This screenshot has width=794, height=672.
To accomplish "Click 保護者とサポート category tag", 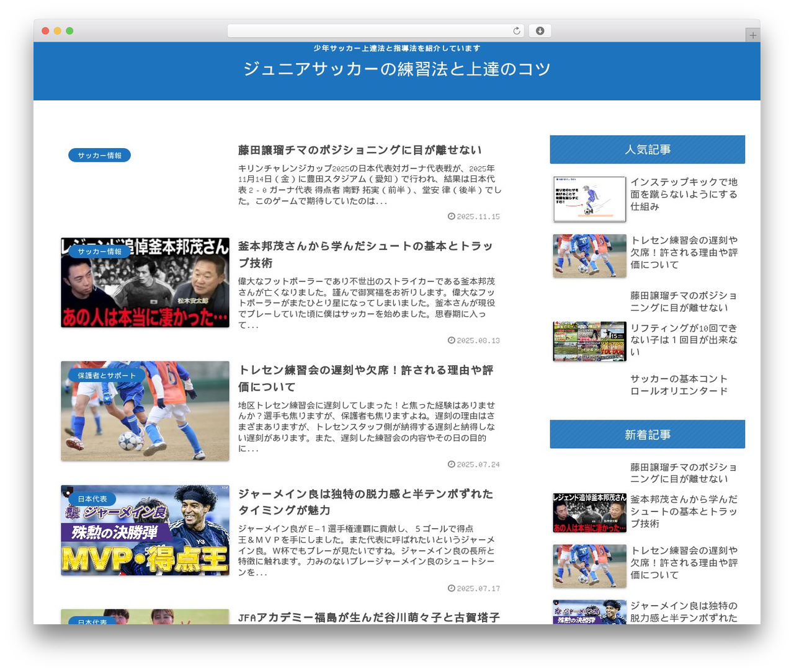I will point(106,375).
